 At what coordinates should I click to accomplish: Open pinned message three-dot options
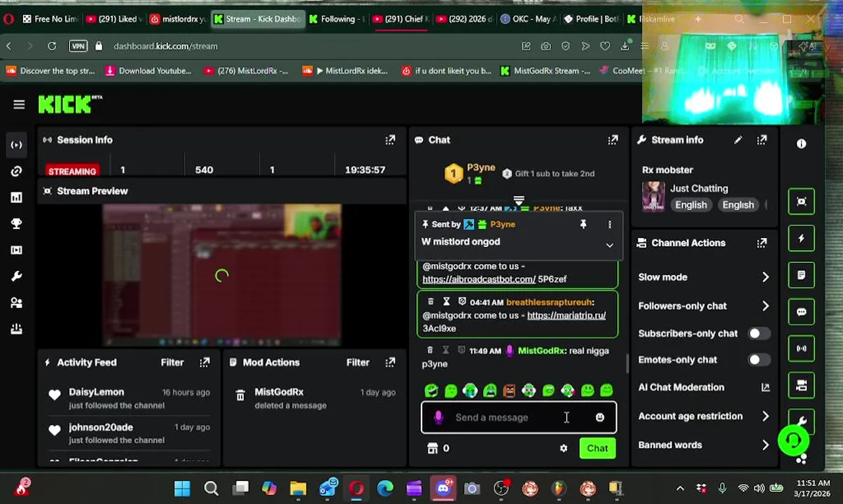tap(609, 224)
